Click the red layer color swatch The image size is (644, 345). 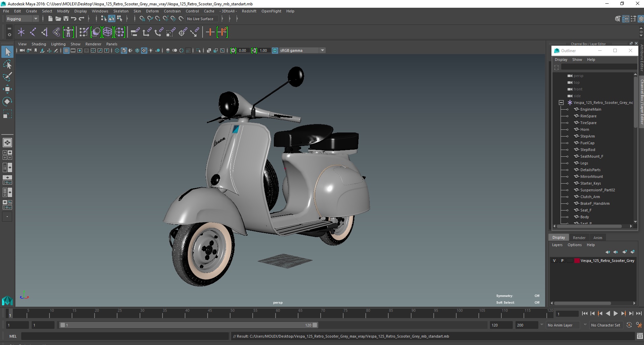577,261
